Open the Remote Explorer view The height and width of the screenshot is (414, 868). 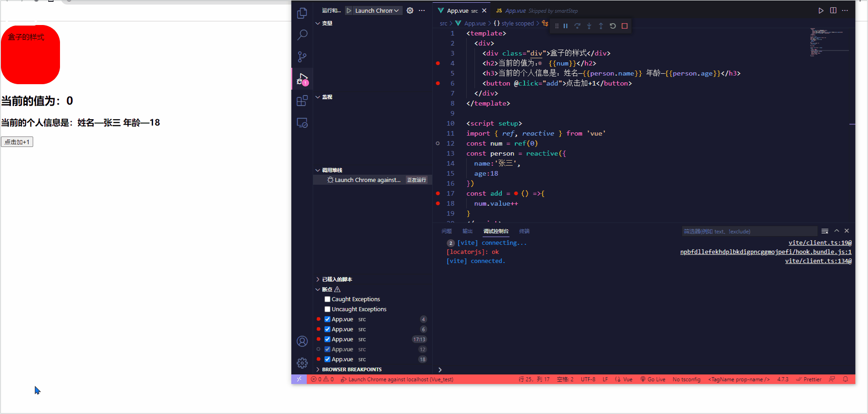(x=302, y=122)
